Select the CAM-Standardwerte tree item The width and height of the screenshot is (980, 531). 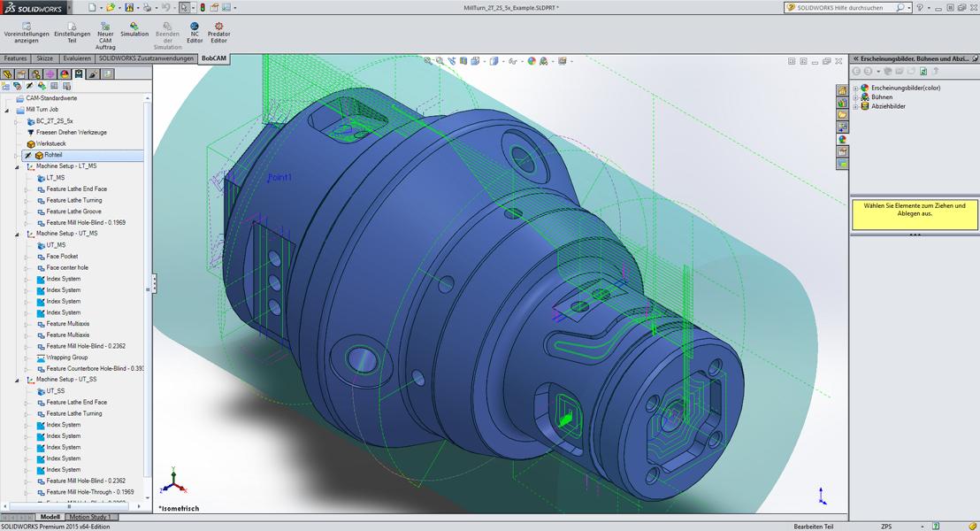(51, 98)
